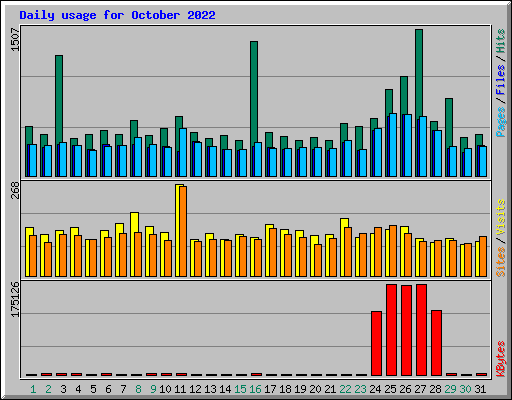Click day label 8 on the x-axis
The height and width of the screenshot is (400, 512).
[138, 389]
